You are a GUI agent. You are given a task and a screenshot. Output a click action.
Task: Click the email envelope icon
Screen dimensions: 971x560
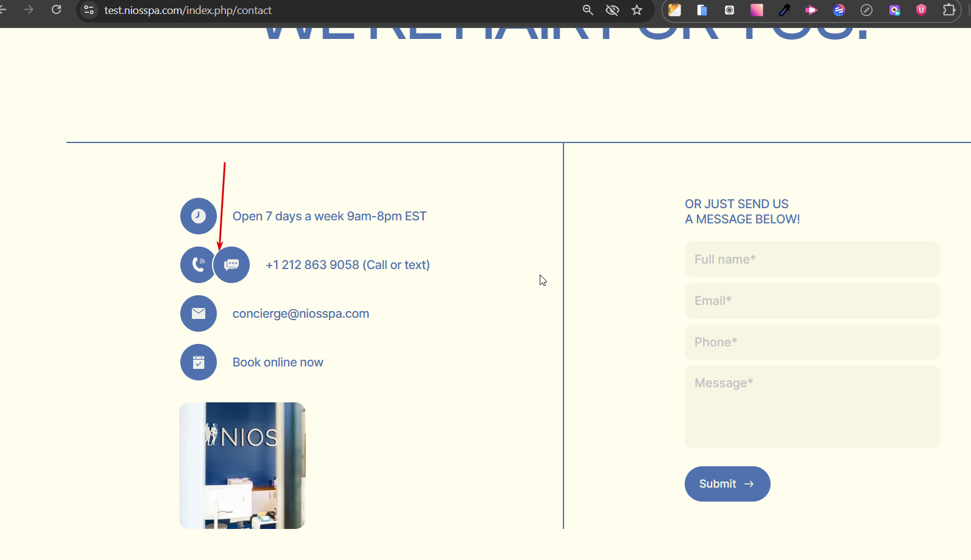pos(199,313)
